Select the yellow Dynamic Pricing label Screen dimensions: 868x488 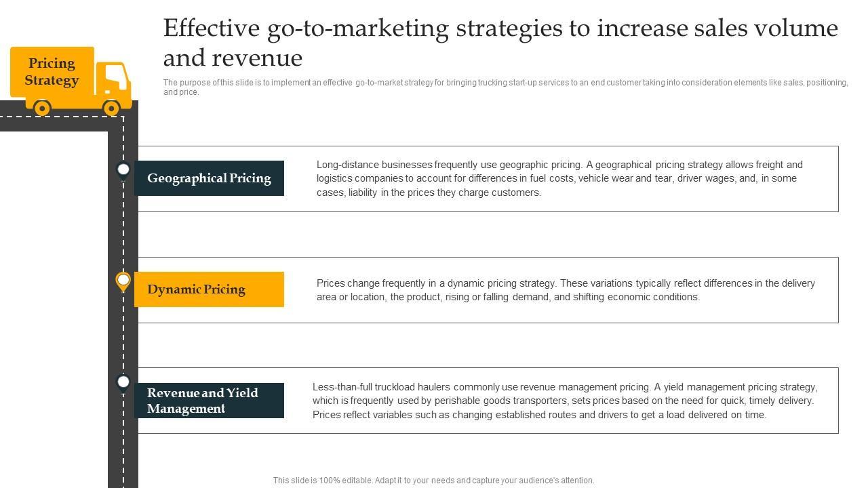[x=209, y=289]
